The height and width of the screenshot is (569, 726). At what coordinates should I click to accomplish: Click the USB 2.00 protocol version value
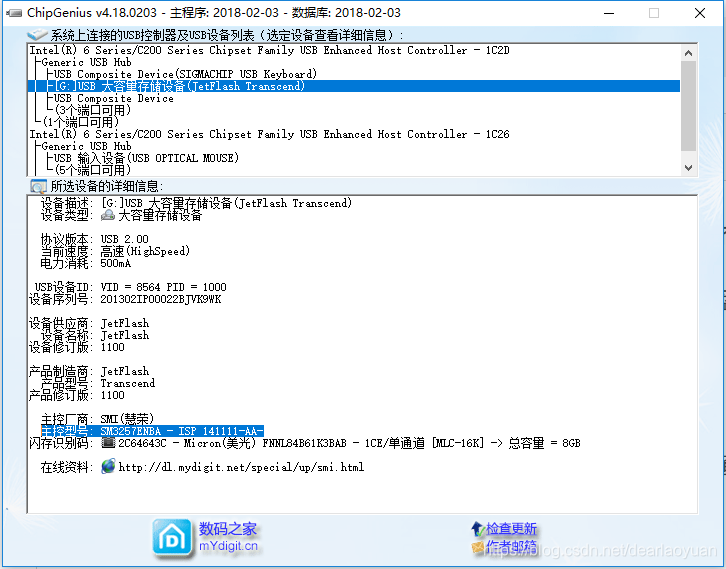coord(125,239)
